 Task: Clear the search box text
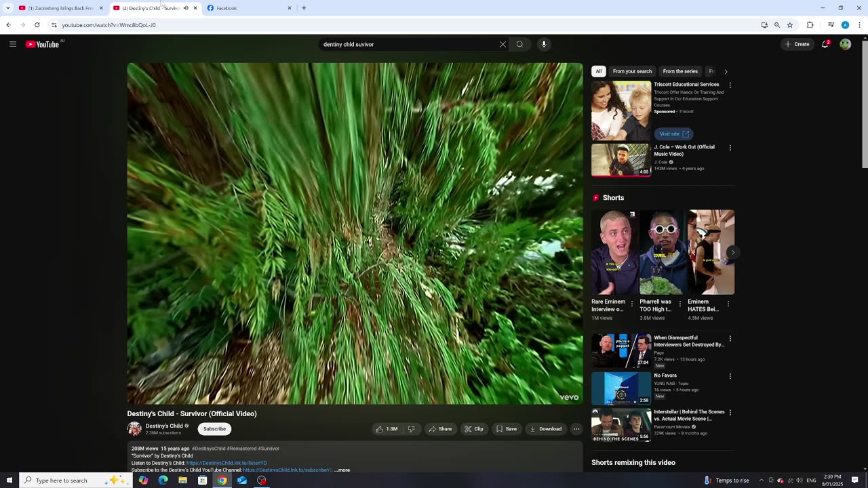(x=502, y=44)
